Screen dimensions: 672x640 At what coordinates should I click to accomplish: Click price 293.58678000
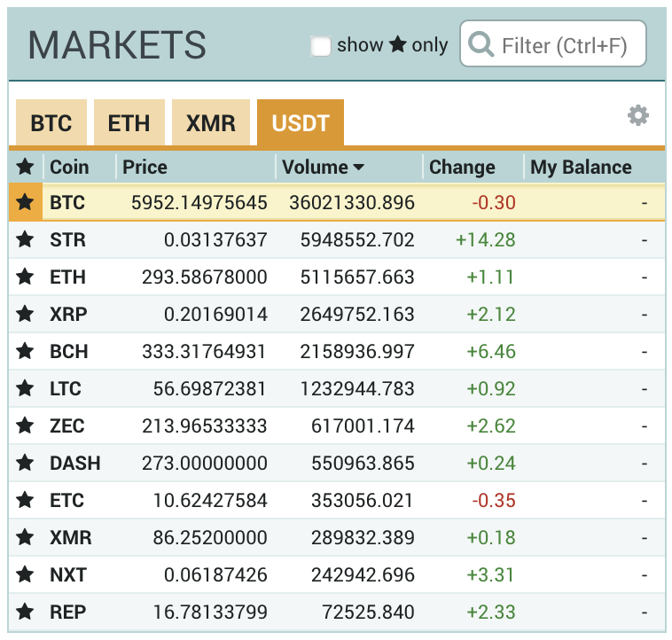point(205,277)
